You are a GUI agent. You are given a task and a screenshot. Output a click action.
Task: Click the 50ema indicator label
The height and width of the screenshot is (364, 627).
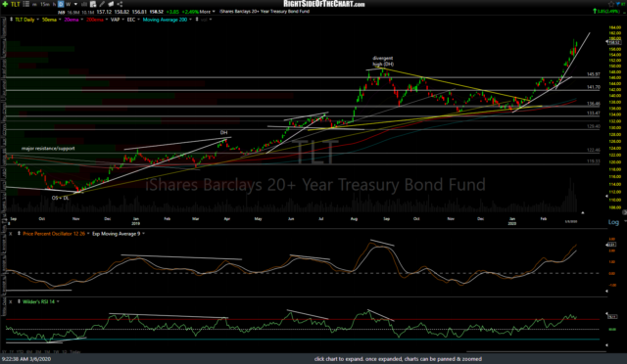(49, 20)
